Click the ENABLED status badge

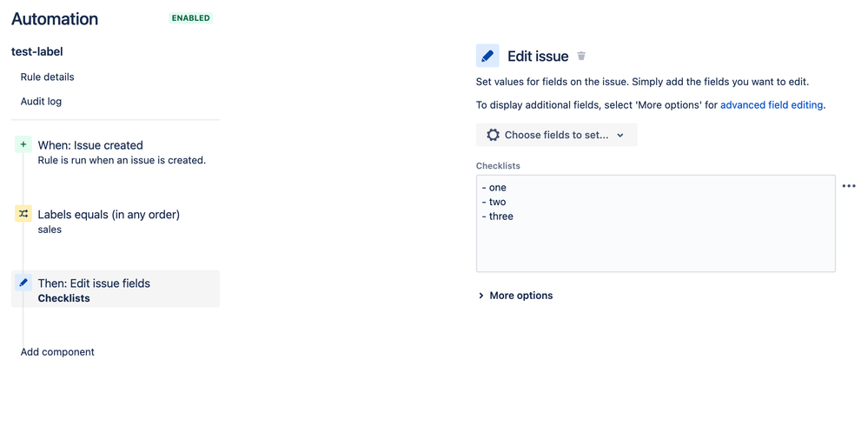[x=190, y=18]
